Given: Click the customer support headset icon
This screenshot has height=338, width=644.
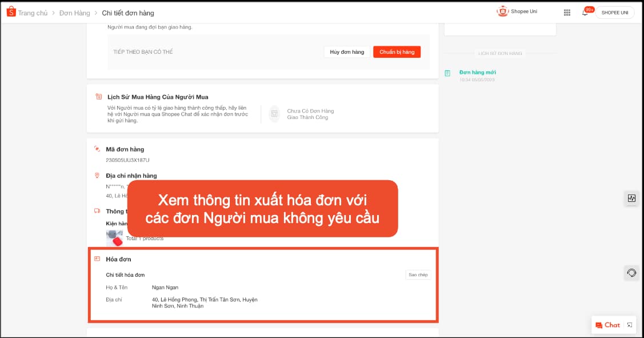Looking at the screenshot, I should [x=631, y=273].
